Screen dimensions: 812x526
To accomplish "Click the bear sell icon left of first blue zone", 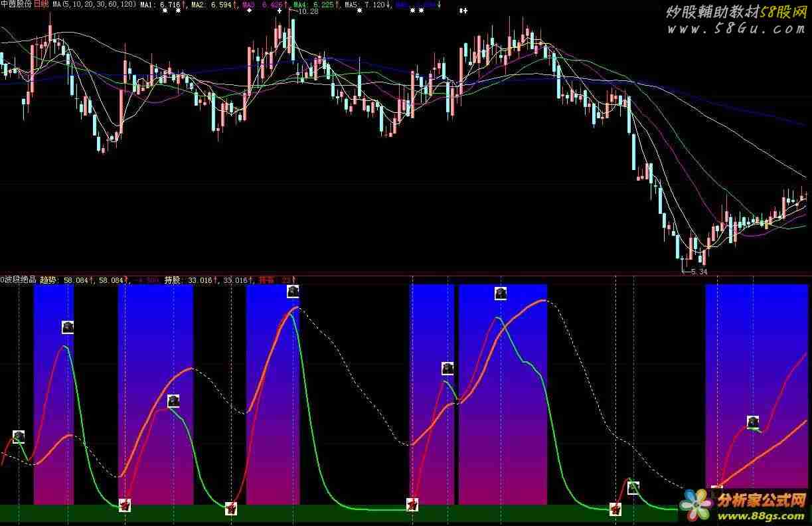I will tap(19, 436).
